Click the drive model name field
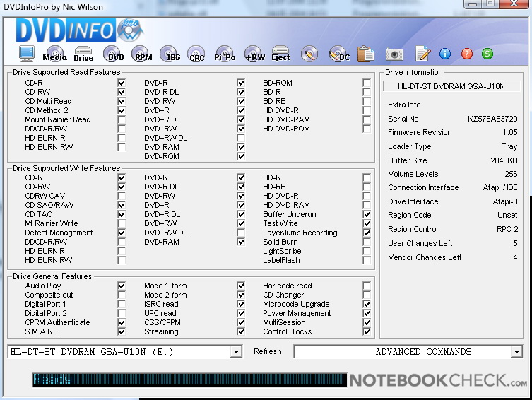Image resolution: width=532 pixels, height=400 pixels. 451,86
